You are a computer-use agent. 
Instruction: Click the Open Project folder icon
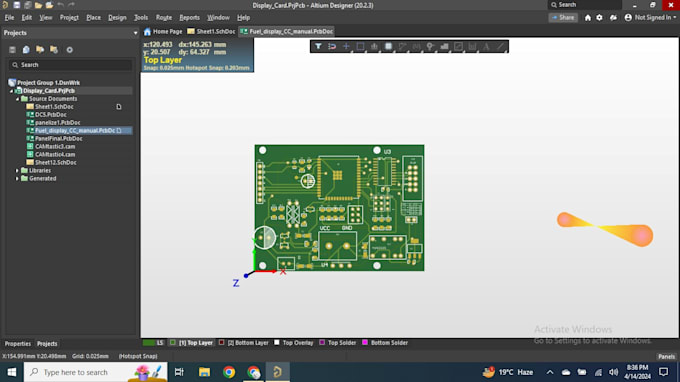click(x=49, y=5)
